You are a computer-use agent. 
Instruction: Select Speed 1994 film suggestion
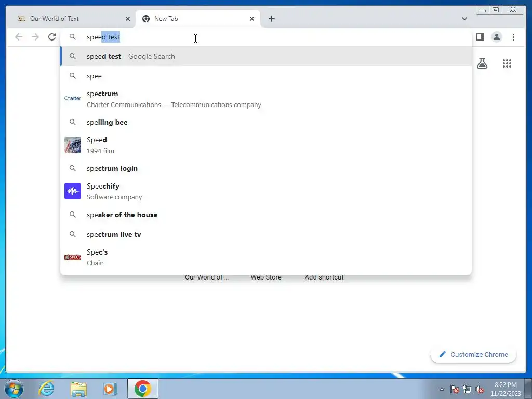point(266,145)
